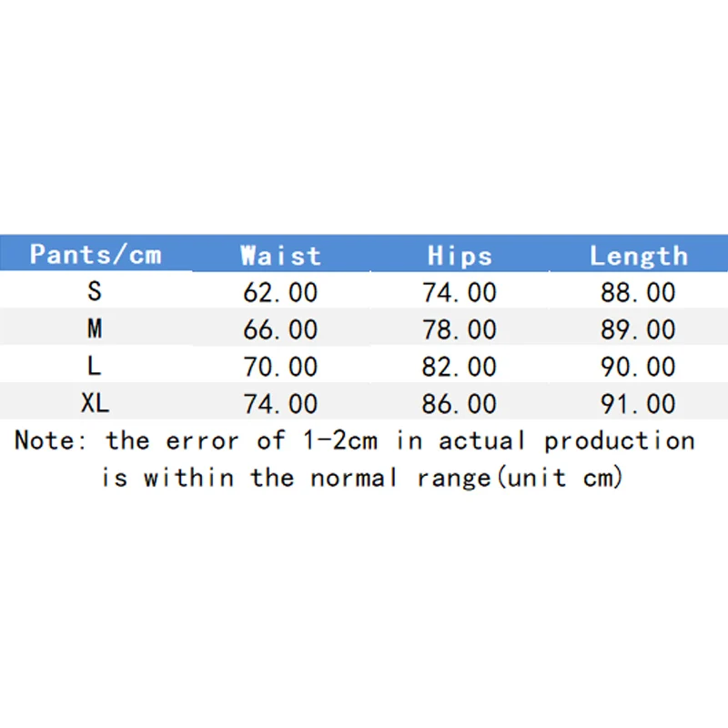Click the Pants/cm column header

click(x=96, y=254)
